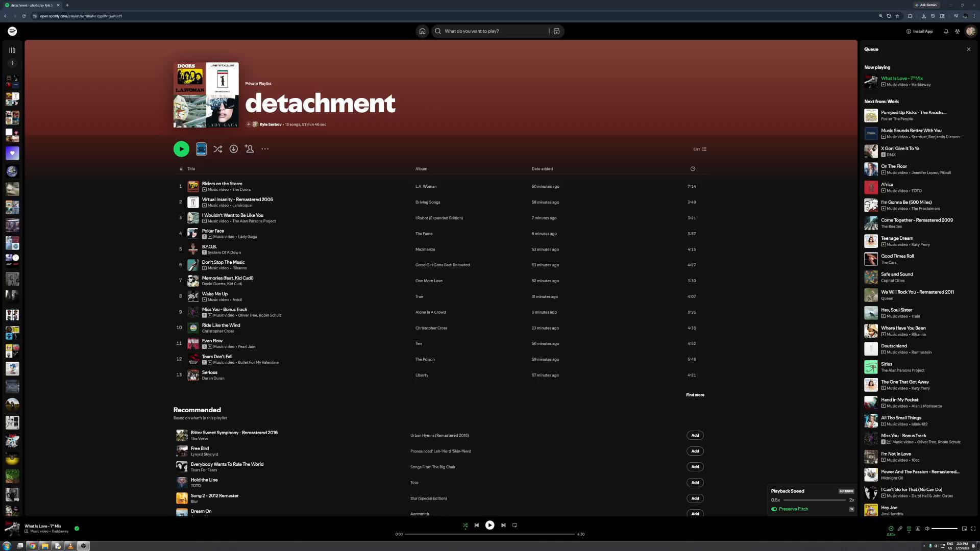The width and height of the screenshot is (980, 551).
Task: Create a new playlist with plus icon
Action: pos(12,63)
